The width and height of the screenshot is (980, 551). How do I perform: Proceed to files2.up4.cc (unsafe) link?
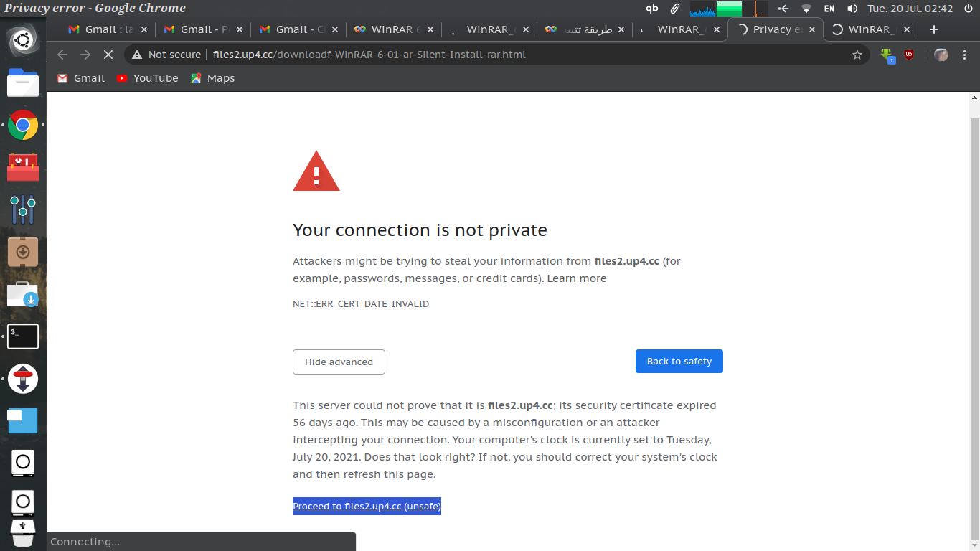point(367,506)
